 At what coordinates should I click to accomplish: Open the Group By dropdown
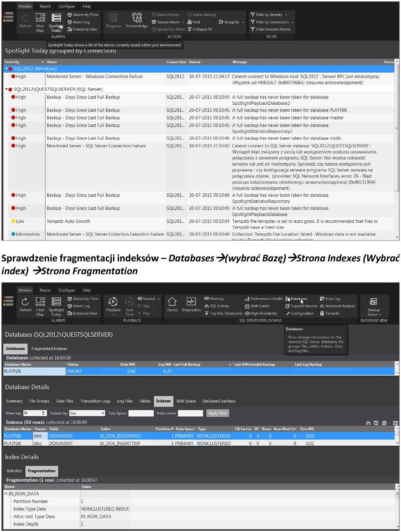point(231,22)
